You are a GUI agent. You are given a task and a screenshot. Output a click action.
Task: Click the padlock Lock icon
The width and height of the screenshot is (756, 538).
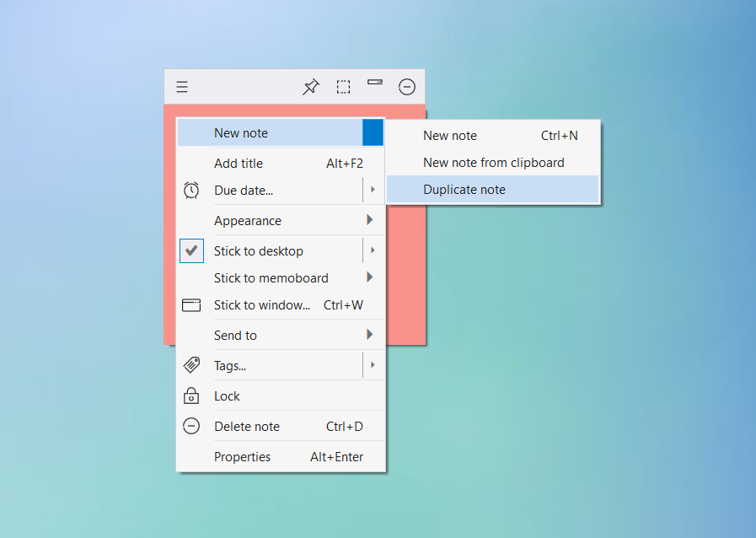coord(191,395)
